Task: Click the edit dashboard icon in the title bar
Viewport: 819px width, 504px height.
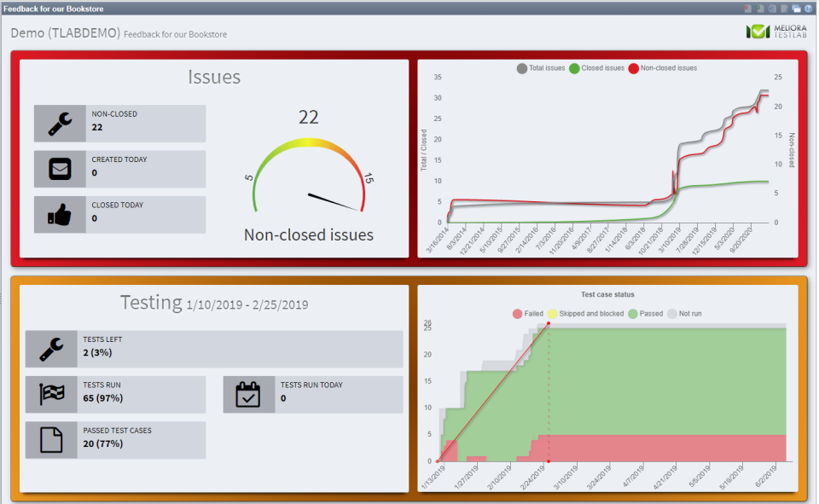Action: [x=784, y=8]
